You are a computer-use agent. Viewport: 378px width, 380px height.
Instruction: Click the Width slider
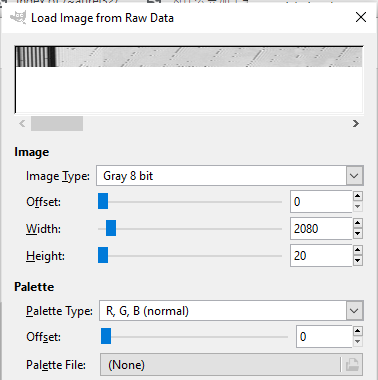click(x=190, y=229)
